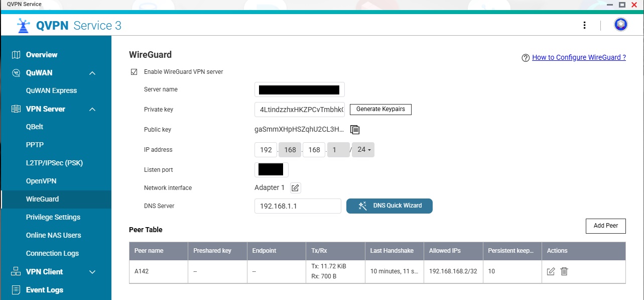Disable the Enable WireGuard VPN server checkbox
644x300 pixels.
pos(134,72)
